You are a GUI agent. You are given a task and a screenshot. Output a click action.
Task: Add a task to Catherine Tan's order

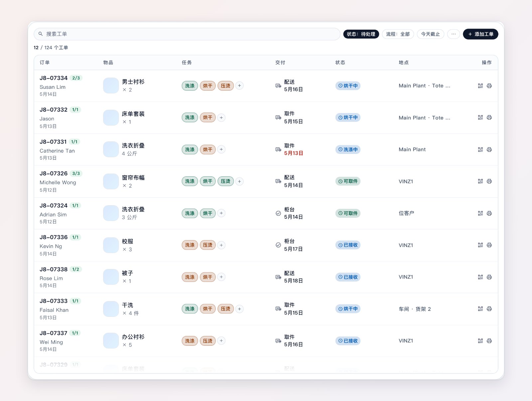click(221, 150)
